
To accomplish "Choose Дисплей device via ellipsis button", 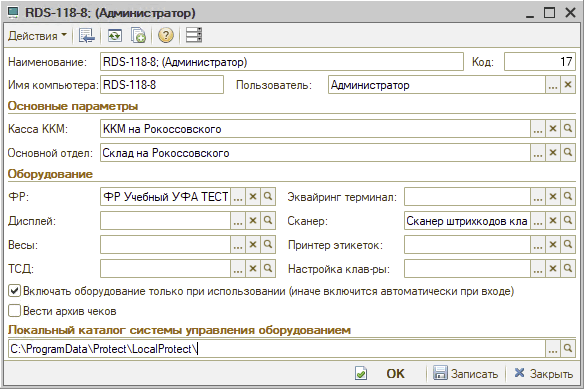I will point(238,221).
